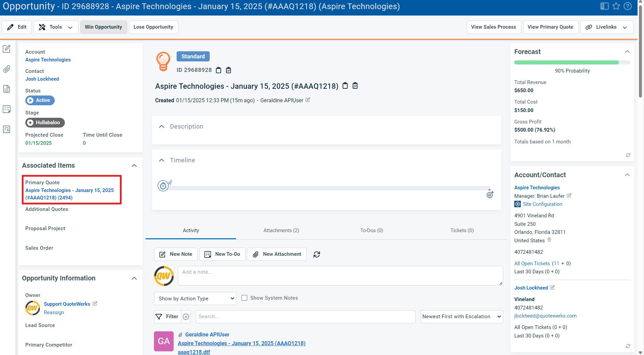Screen dimensions: 644x355
Task: Click the favorite star icon in header
Action: [x=616, y=6]
